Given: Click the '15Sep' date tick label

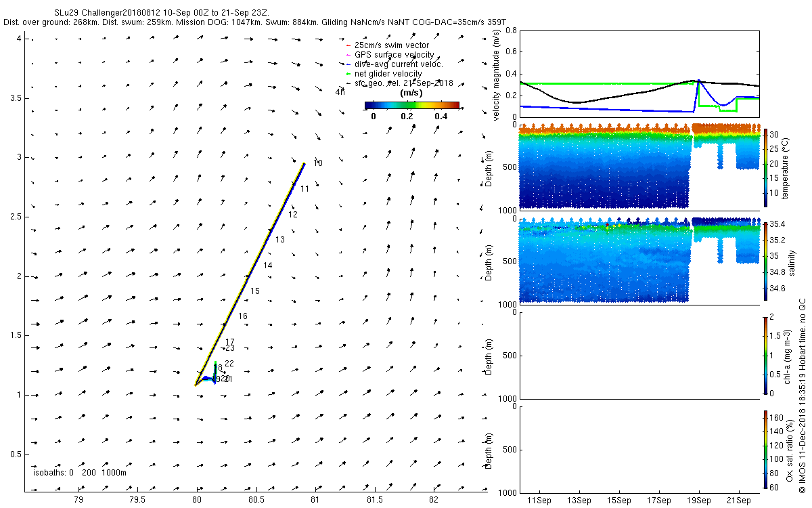Looking at the screenshot, I should pyautogui.click(x=619, y=501).
